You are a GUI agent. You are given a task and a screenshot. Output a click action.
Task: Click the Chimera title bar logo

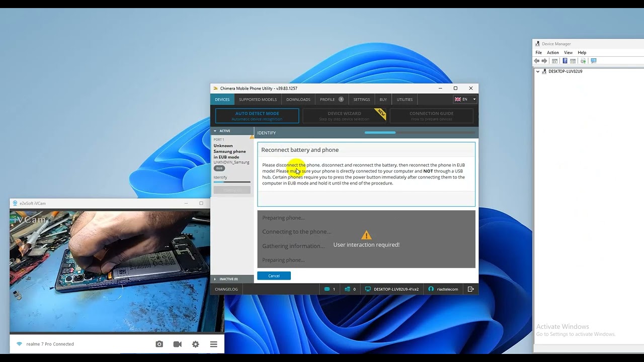pyautogui.click(x=215, y=88)
